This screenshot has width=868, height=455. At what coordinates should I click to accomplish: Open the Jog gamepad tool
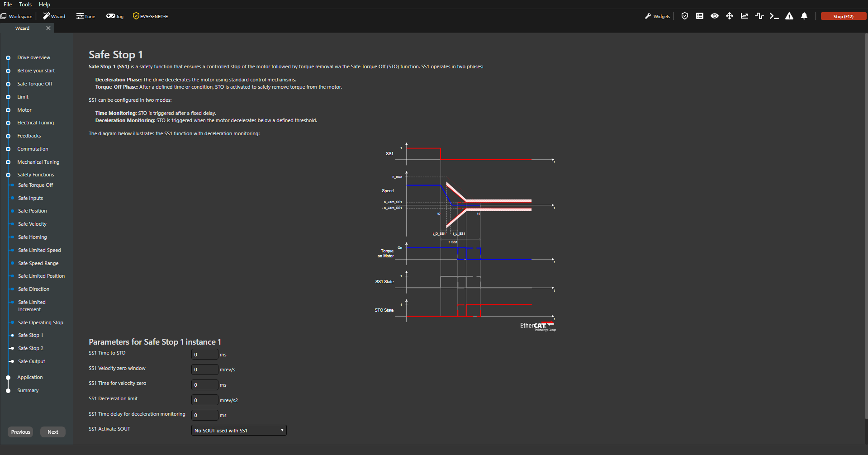115,16
